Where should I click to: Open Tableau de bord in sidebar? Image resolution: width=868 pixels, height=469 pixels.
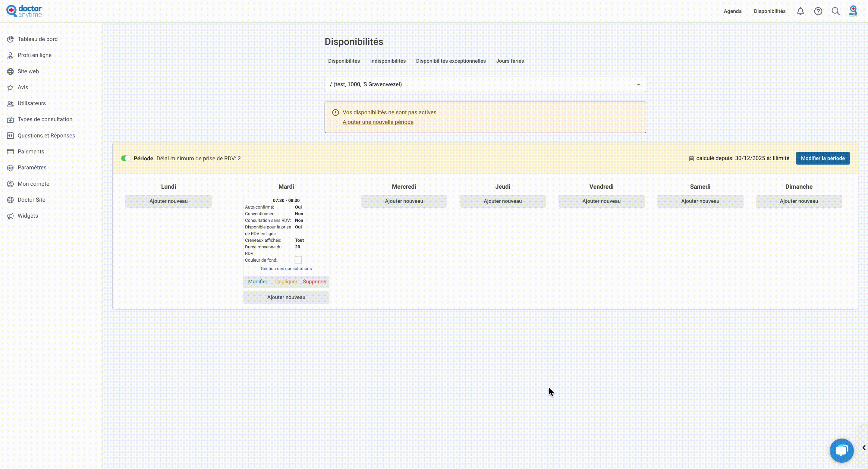[x=37, y=39]
